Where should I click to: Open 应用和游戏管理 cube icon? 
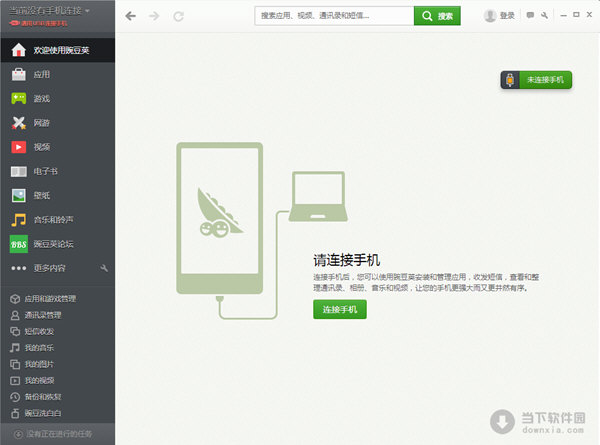[x=15, y=299]
